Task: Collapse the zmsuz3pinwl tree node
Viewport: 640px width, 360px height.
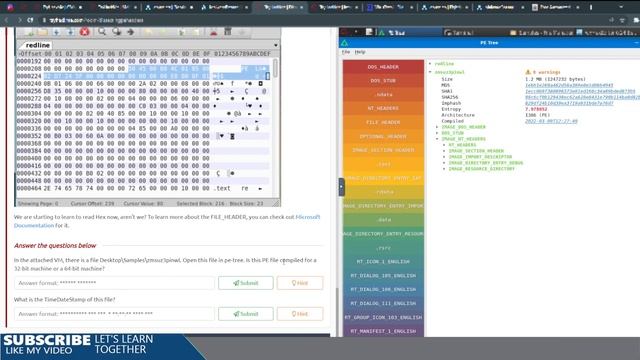Action: pos(430,72)
